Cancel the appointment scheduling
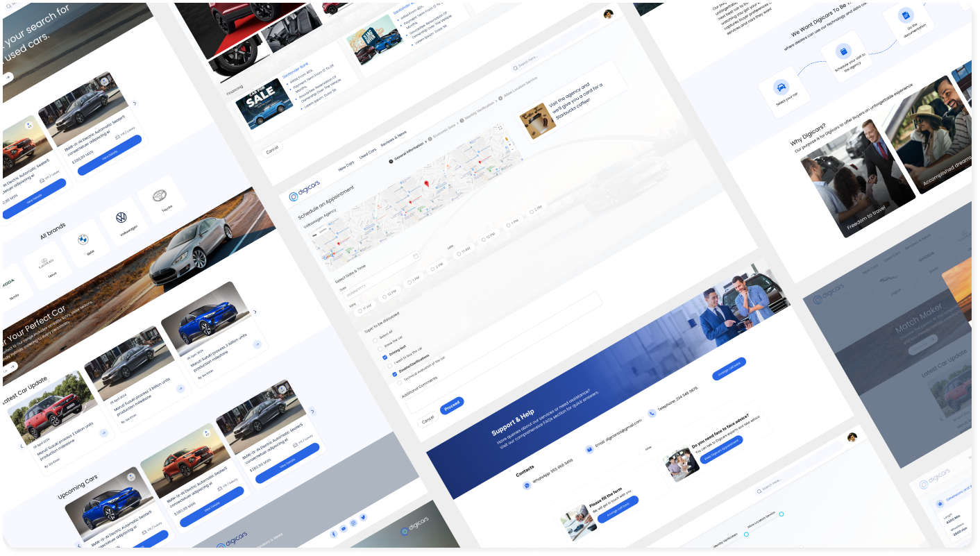This screenshot has height=556, width=980. [428, 419]
